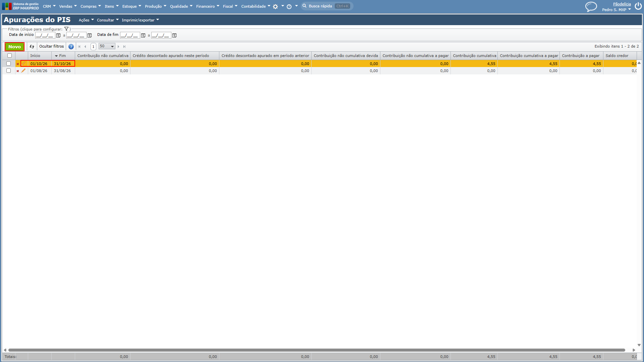Click the power logout icon
Screen dimensions: 644x362
638,6
